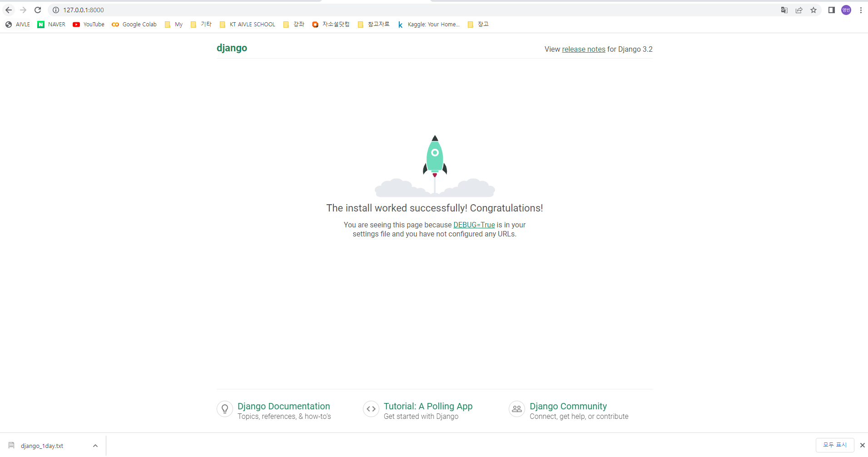The height and width of the screenshot is (457, 868).
Task: Open the YouTube bookmark
Action: 89,25
